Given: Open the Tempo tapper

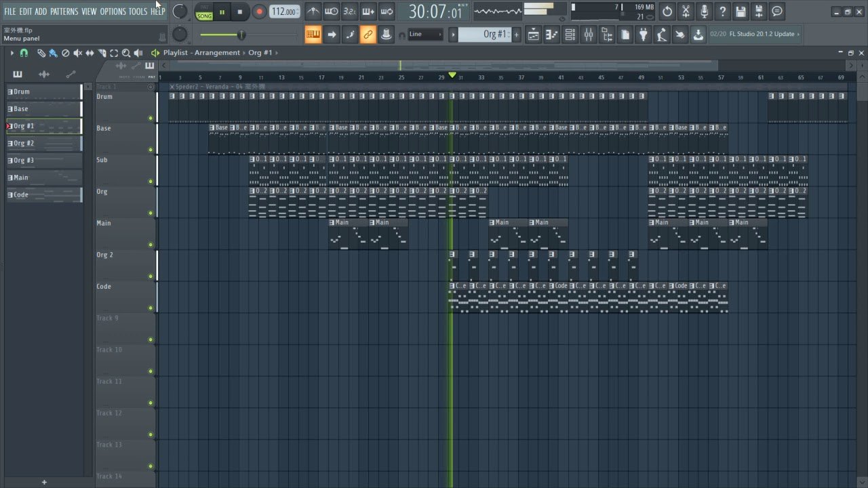Looking at the screenshot, I should 662,35.
